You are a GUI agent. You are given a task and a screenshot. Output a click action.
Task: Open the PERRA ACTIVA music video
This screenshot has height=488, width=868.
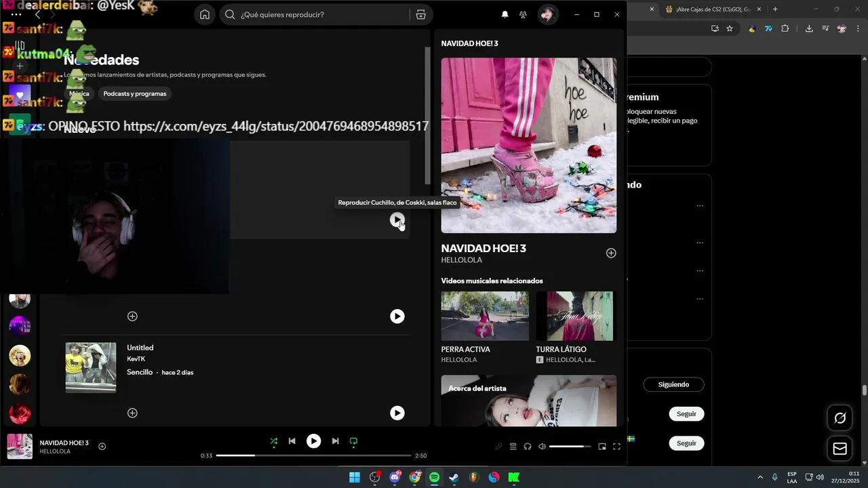[x=485, y=316]
